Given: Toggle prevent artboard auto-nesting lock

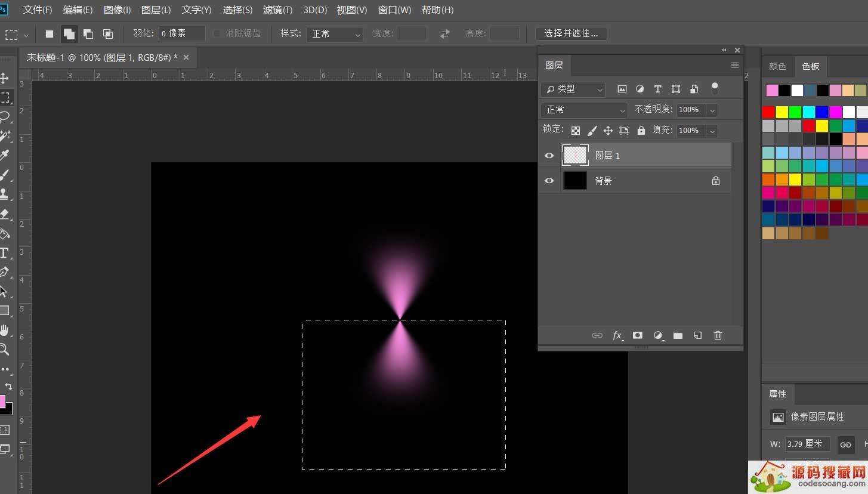Looking at the screenshot, I should [x=624, y=131].
